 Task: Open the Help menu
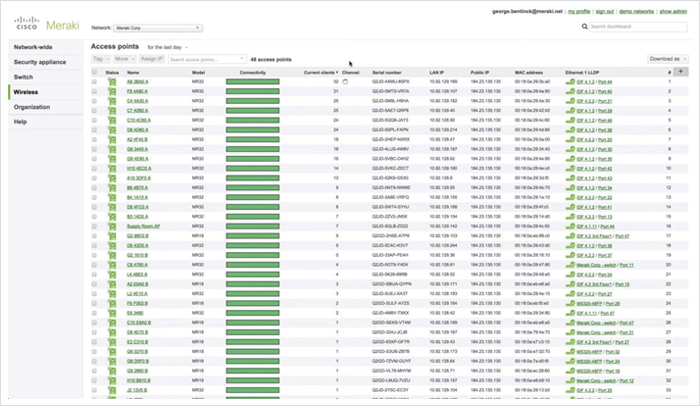[x=45, y=121]
